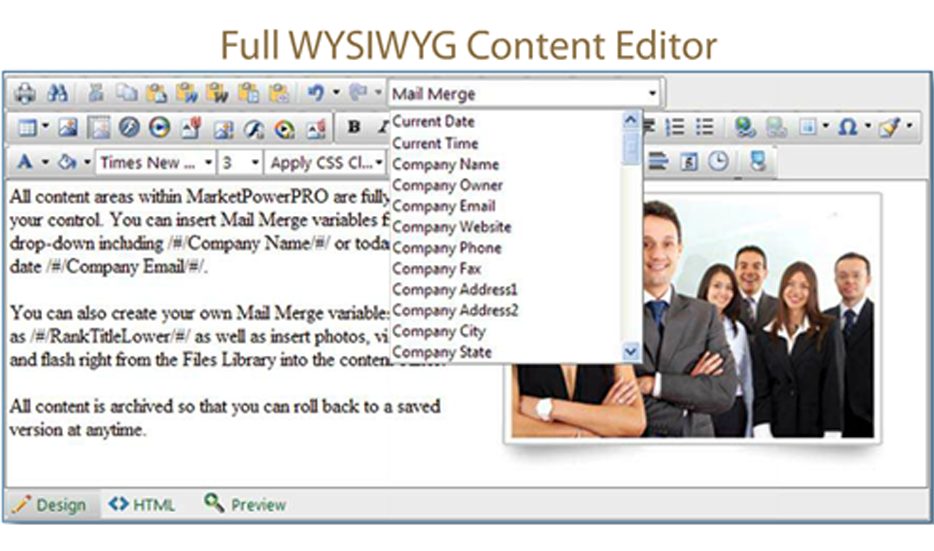Click the Insert Time clock icon
Viewport: 934px width, 551px height.
718,161
